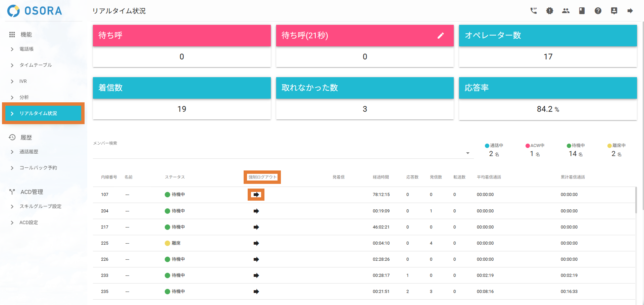Screen dimensions: 644x305
Task: Select リアルタイム状況 in the sidebar
Action: [38, 113]
